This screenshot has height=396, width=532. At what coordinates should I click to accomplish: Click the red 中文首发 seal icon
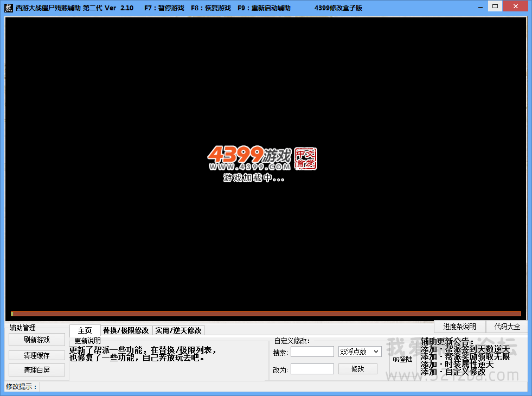[x=306, y=158]
